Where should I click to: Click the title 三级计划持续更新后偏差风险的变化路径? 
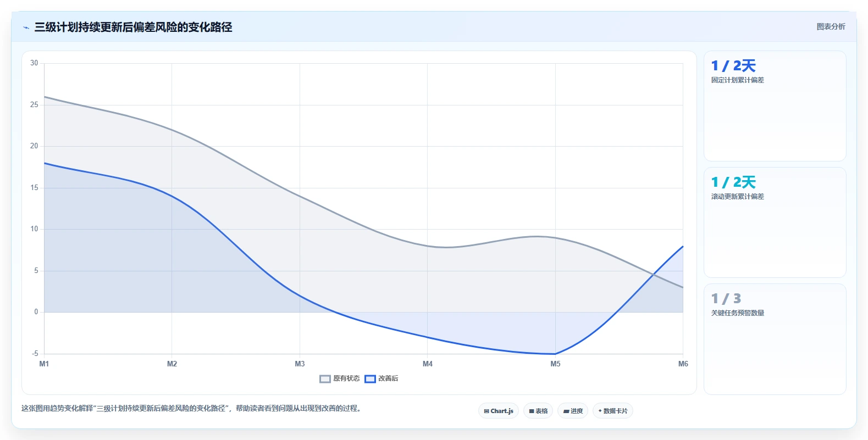coord(133,27)
